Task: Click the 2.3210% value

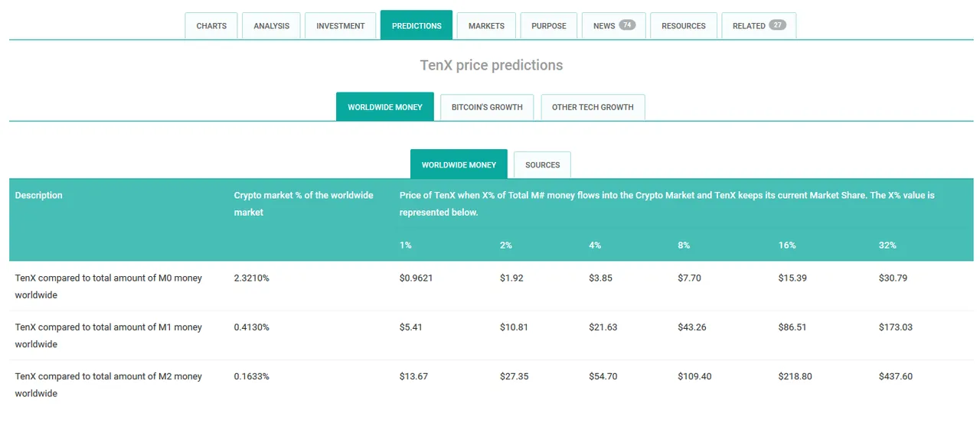Action: tap(251, 278)
